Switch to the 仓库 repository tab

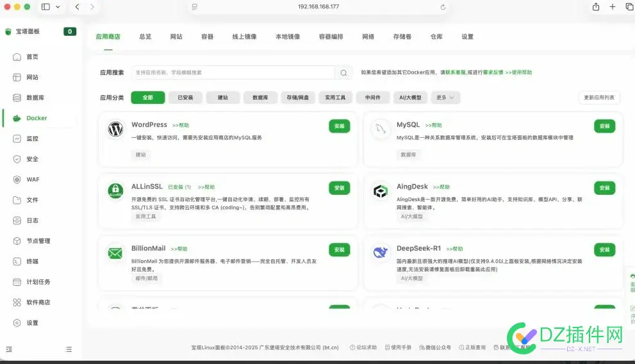point(436,37)
